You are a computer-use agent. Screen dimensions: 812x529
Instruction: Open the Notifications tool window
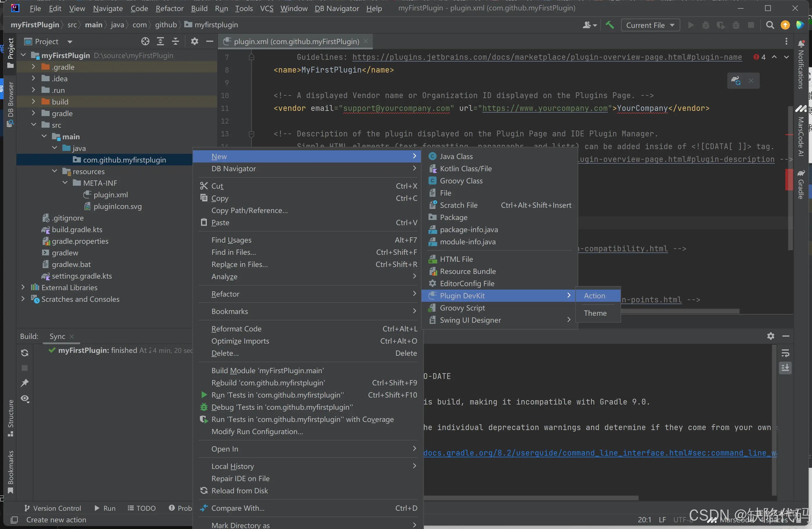[x=801, y=65]
